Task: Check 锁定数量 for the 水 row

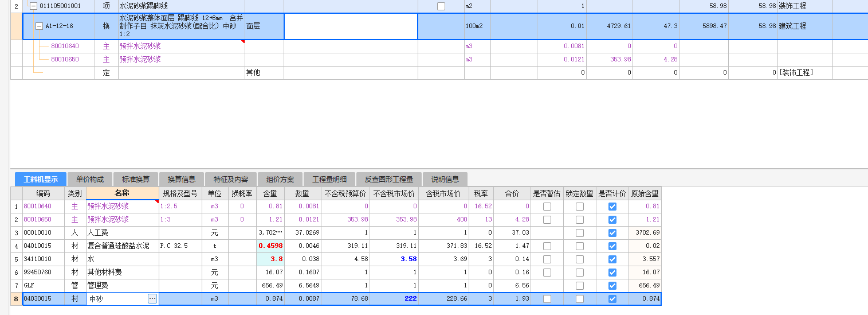Action: [580, 259]
